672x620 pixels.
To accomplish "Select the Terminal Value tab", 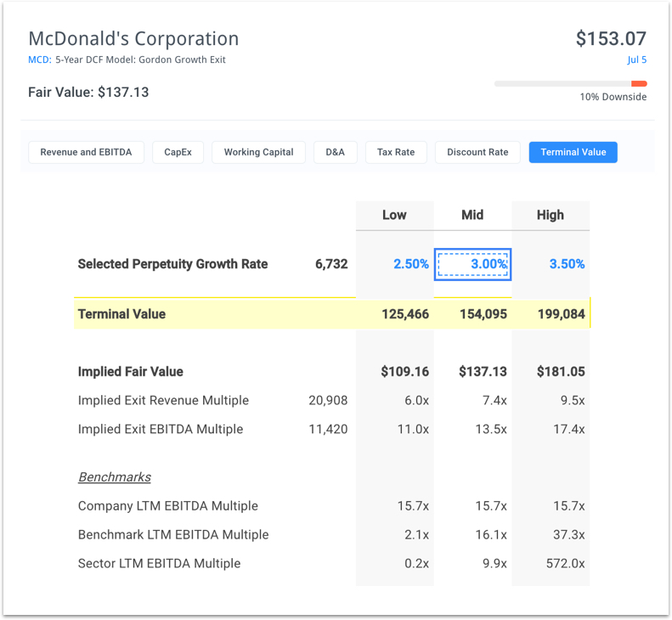I will click(x=573, y=152).
